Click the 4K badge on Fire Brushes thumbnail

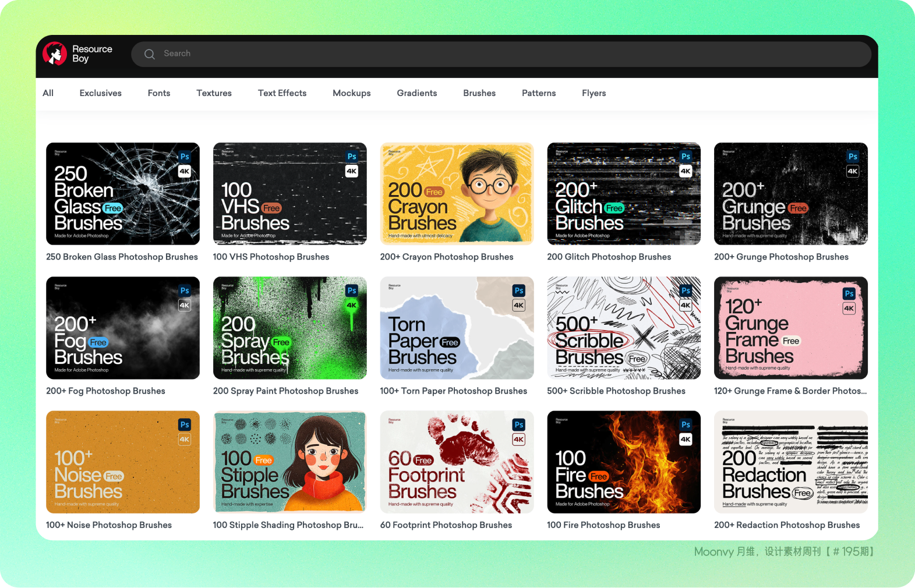coord(686,440)
